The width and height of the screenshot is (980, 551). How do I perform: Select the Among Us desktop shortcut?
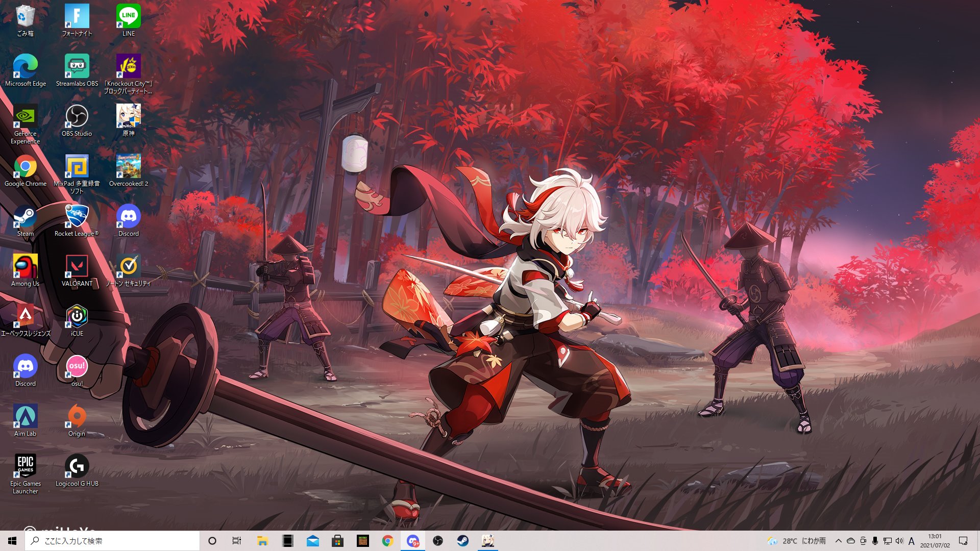[x=25, y=270]
